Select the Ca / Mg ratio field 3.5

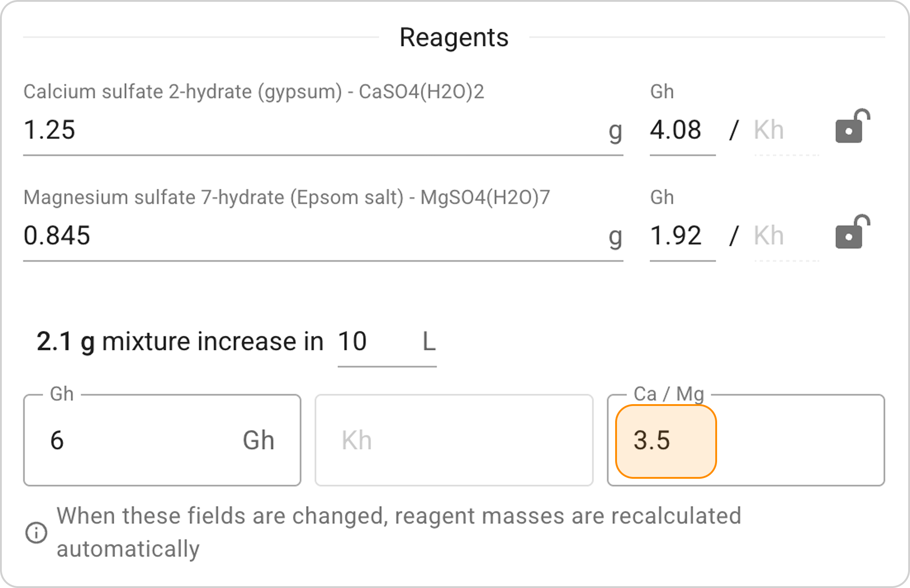point(665,441)
